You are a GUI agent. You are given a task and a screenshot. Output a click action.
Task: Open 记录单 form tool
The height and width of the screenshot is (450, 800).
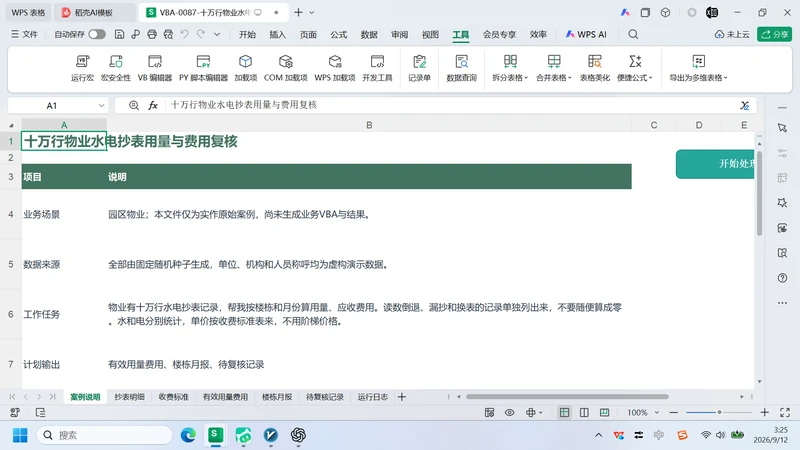[x=419, y=68]
